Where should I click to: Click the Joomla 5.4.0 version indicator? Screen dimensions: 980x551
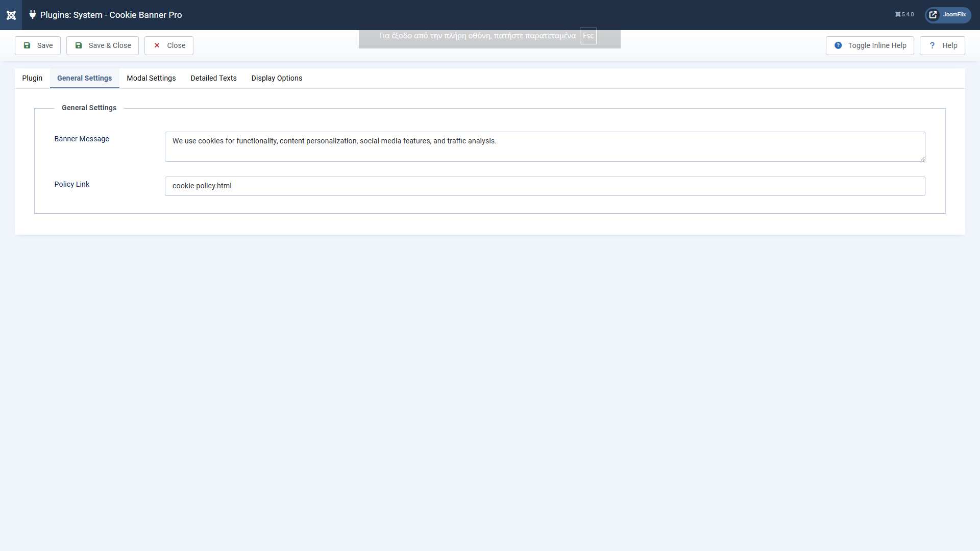pyautogui.click(x=904, y=15)
